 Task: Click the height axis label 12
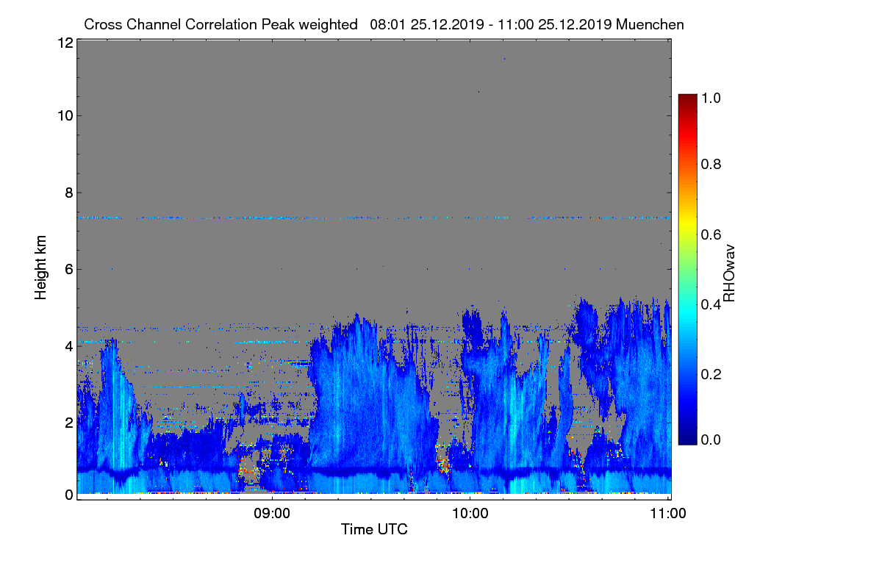pyautogui.click(x=65, y=43)
